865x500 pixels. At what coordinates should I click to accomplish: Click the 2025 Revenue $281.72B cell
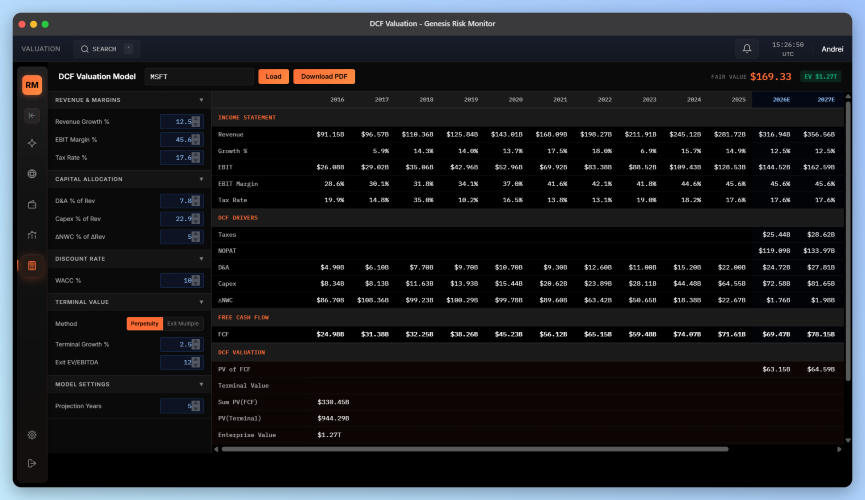tap(730, 135)
